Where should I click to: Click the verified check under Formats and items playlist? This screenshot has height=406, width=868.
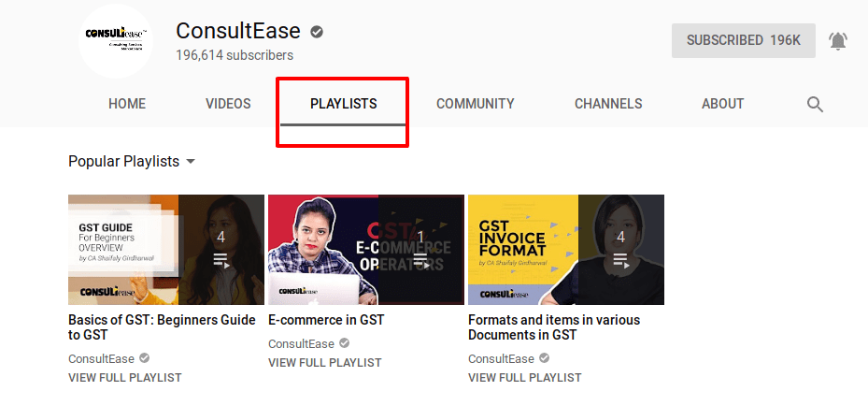tap(544, 358)
